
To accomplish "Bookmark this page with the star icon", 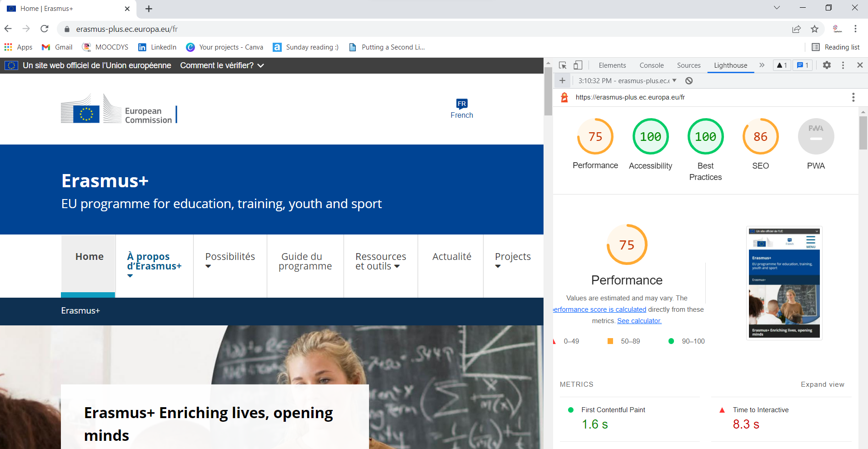I will (x=814, y=29).
